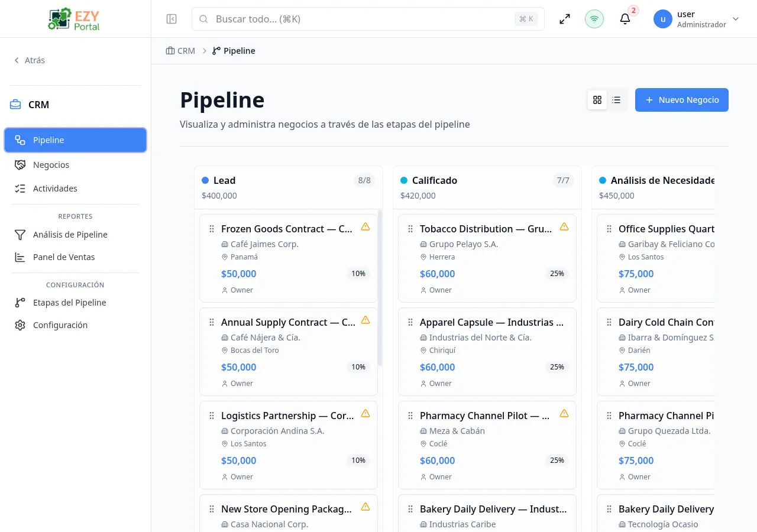The height and width of the screenshot is (532, 757).
Task: Open Etapas del Pipeline settings
Action: tap(75, 303)
